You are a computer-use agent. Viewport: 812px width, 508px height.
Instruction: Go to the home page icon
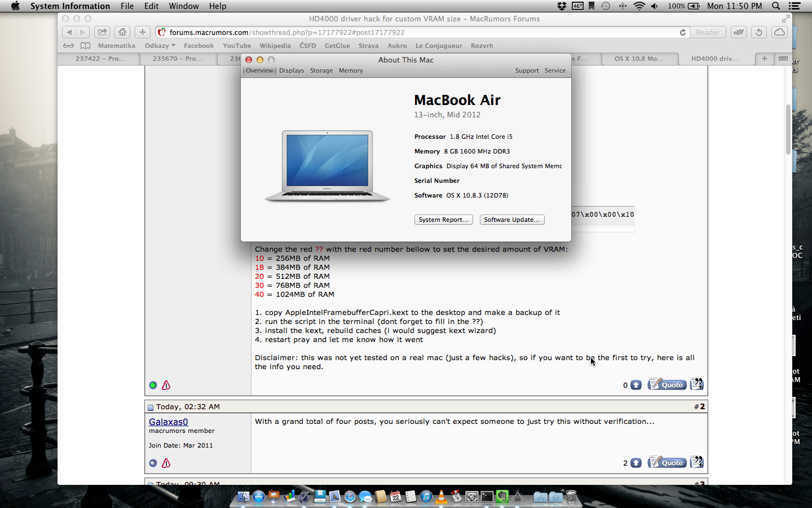(x=122, y=32)
